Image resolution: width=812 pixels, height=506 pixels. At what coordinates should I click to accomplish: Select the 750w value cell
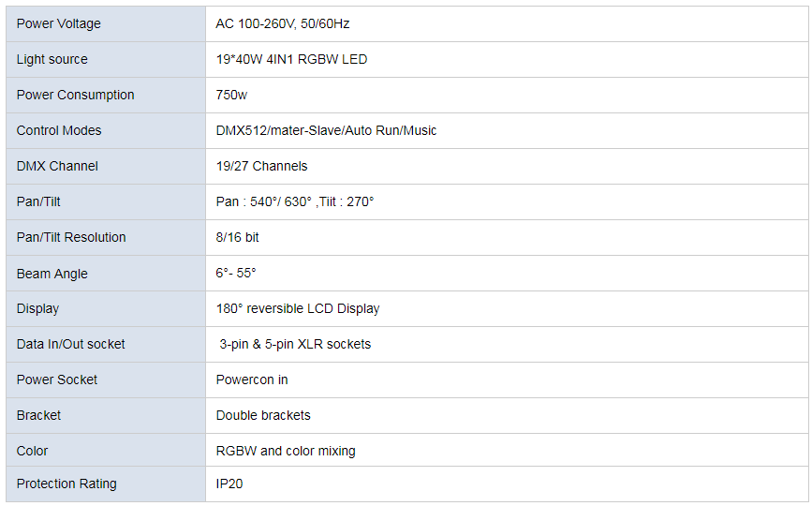507,96
